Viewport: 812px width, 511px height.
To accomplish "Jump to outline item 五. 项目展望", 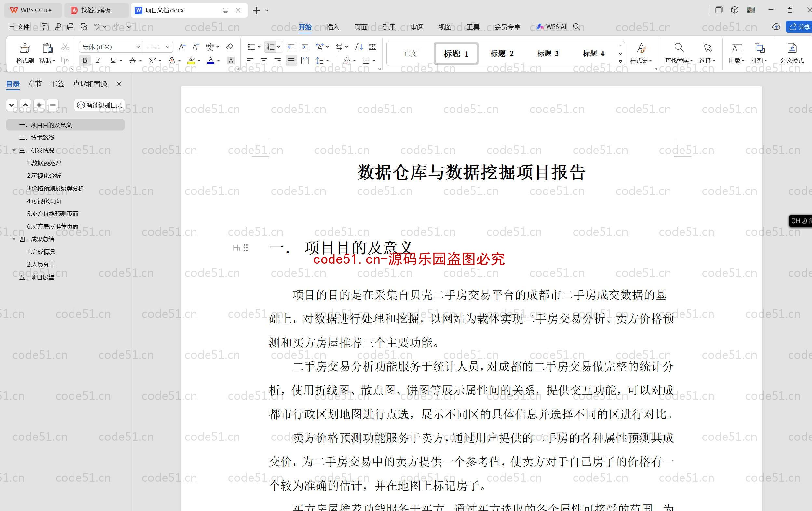I will 36,277.
